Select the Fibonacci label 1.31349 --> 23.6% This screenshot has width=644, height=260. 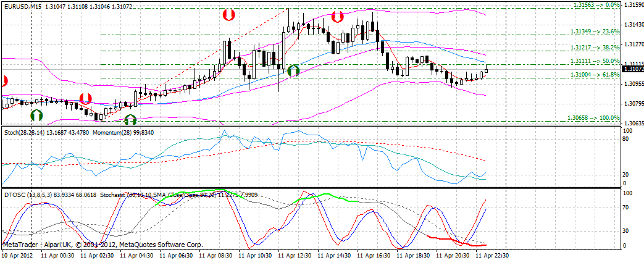[x=595, y=31]
